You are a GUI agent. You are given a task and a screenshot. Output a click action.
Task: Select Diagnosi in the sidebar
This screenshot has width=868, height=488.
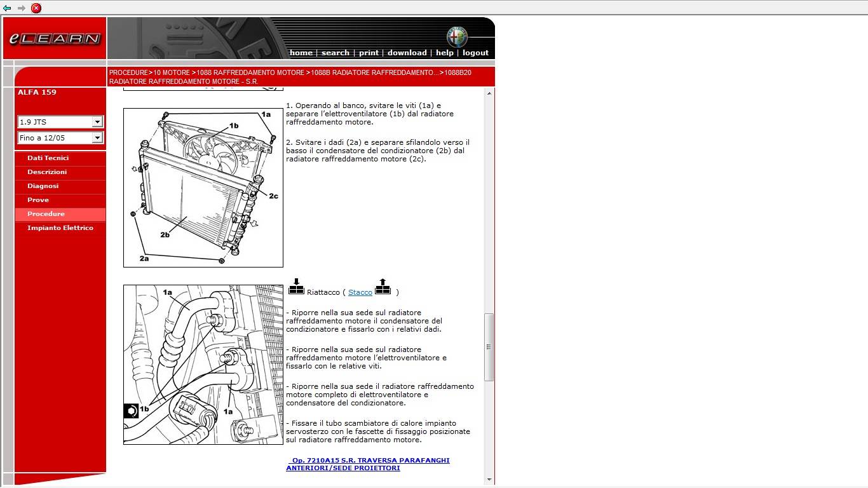[x=43, y=186]
